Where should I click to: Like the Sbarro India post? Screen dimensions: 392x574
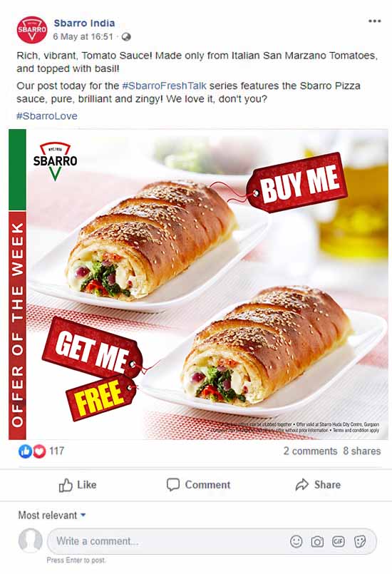78,485
